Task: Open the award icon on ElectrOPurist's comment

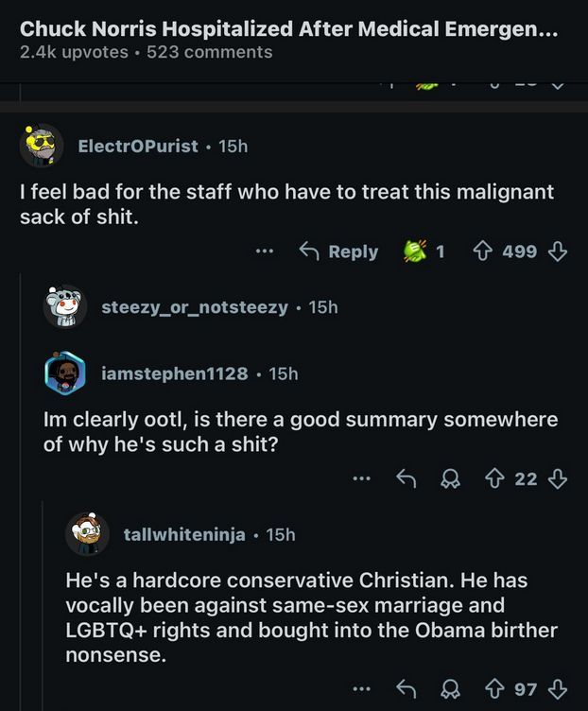Action: click(x=416, y=251)
